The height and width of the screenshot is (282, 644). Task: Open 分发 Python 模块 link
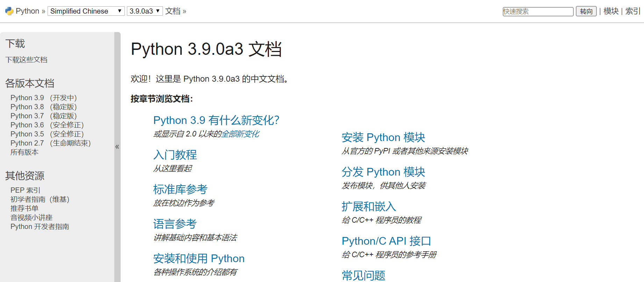[x=384, y=172]
